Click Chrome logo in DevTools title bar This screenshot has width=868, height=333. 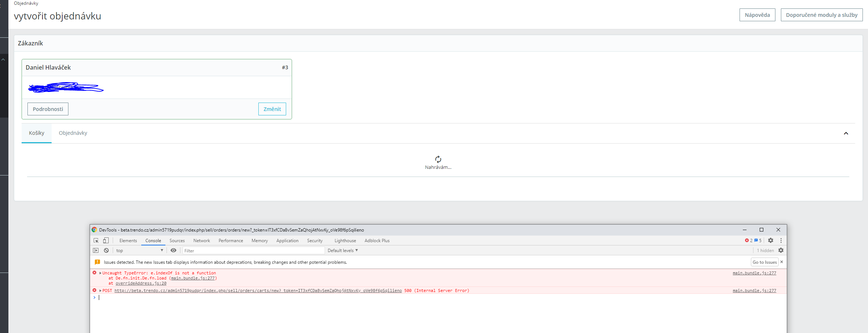pos(94,230)
